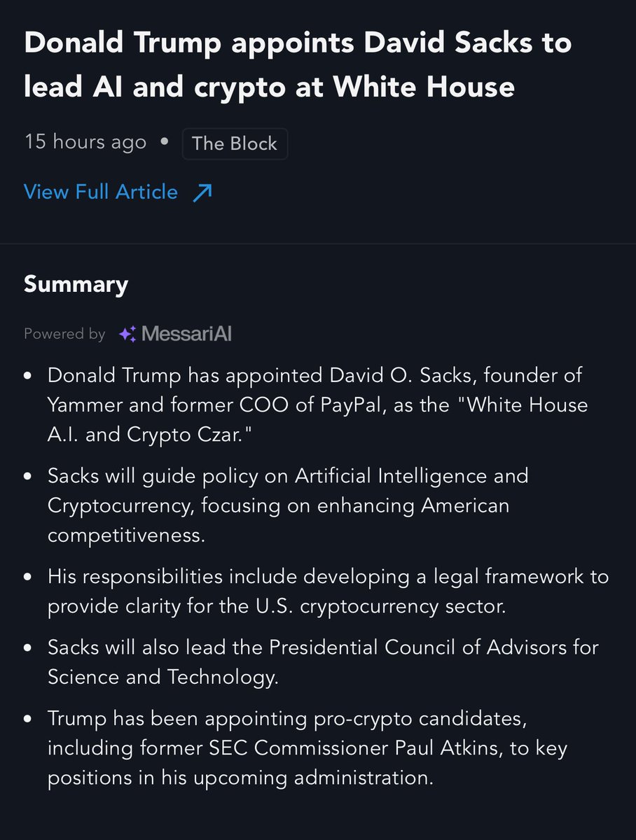This screenshot has width=636, height=840.
Task: Tap the Donald Trump appoints David Sacks headline
Action: pos(298,64)
